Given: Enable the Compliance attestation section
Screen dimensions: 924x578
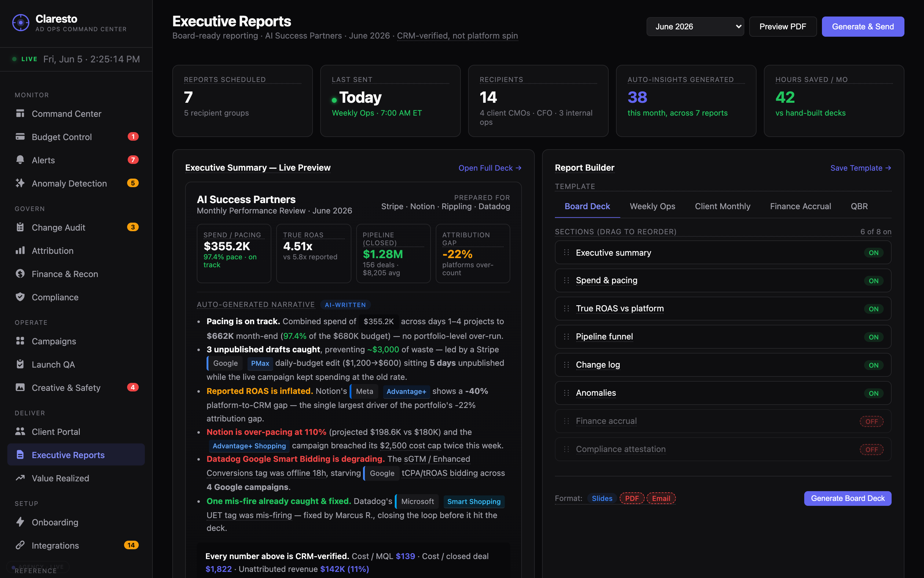Looking at the screenshot, I should (x=872, y=450).
